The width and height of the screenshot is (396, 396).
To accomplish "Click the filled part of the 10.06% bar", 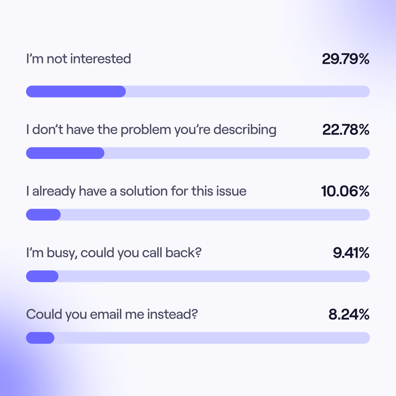I will tap(43, 215).
